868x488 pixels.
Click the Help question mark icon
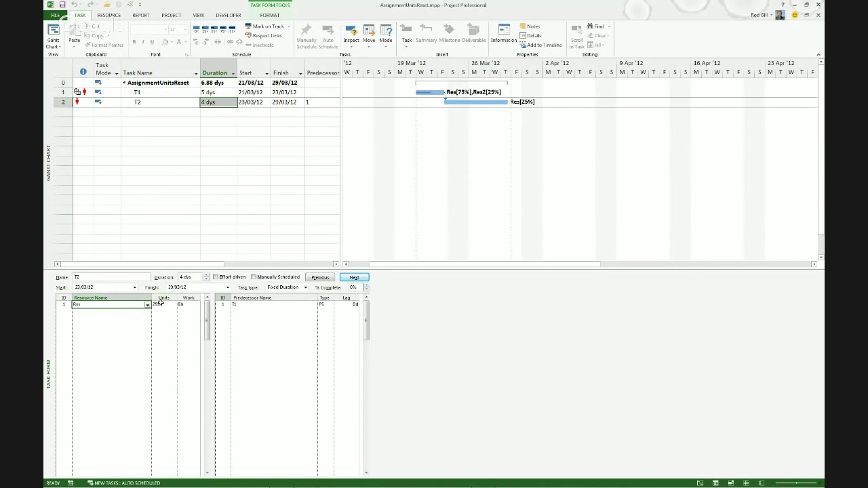click(783, 5)
